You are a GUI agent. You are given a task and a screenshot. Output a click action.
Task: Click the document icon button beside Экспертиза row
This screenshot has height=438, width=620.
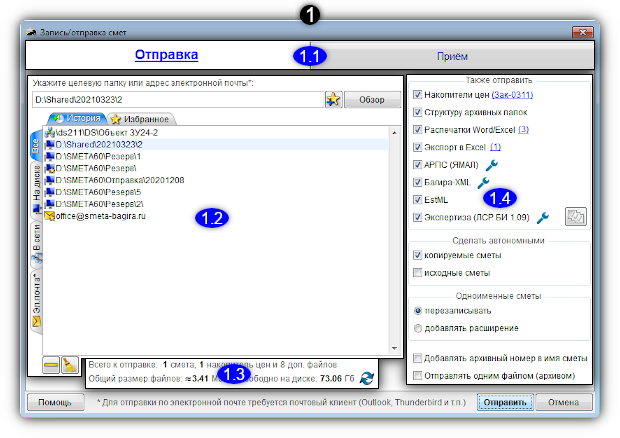coord(576,217)
